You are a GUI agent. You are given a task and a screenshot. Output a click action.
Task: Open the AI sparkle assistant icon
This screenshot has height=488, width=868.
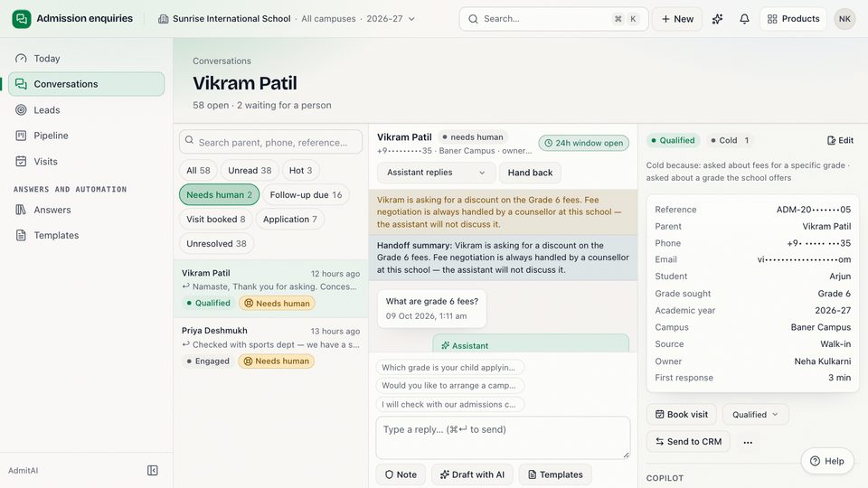pos(717,19)
